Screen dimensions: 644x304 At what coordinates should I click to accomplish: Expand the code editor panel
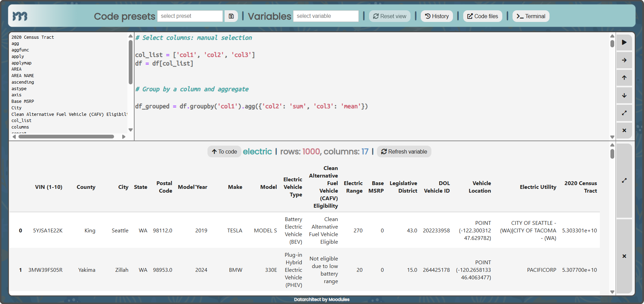click(624, 113)
